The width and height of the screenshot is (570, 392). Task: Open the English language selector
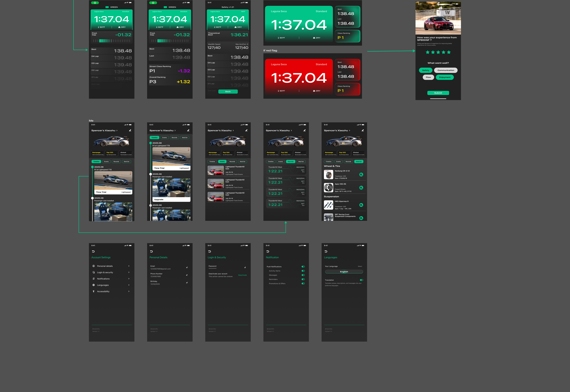point(344,272)
